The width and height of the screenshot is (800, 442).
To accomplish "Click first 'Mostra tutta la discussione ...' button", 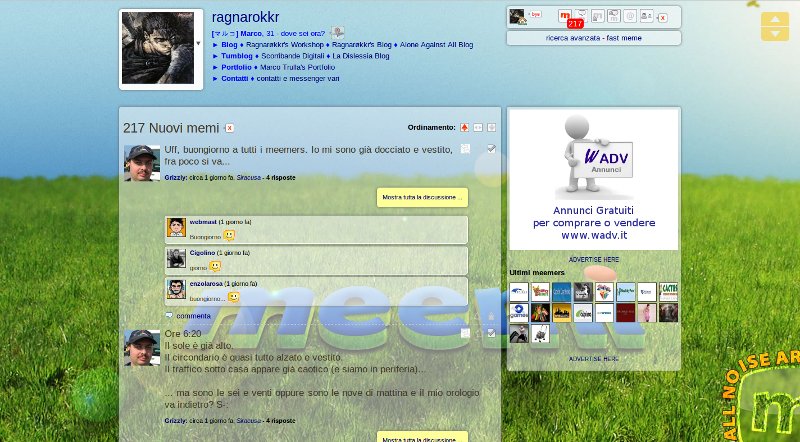I will pyautogui.click(x=422, y=198).
